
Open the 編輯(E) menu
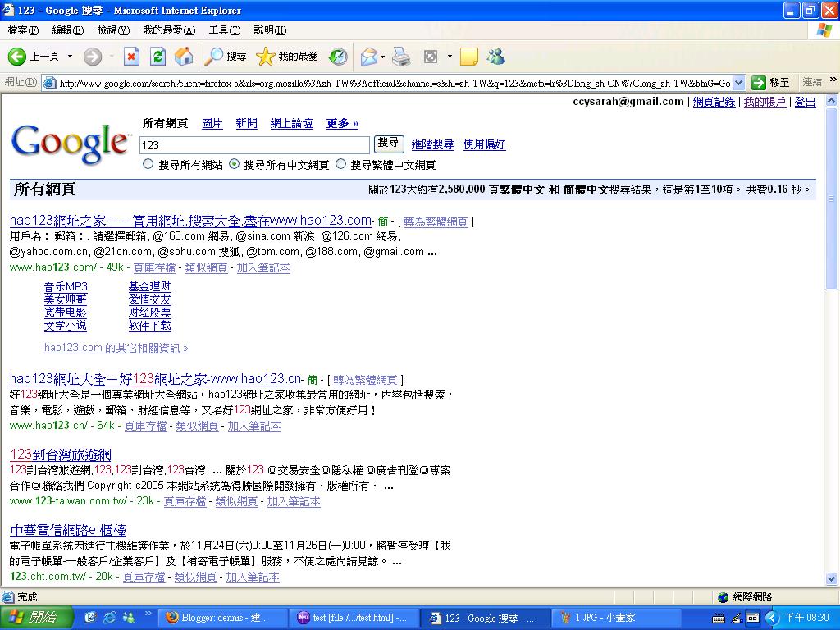click(x=68, y=30)
